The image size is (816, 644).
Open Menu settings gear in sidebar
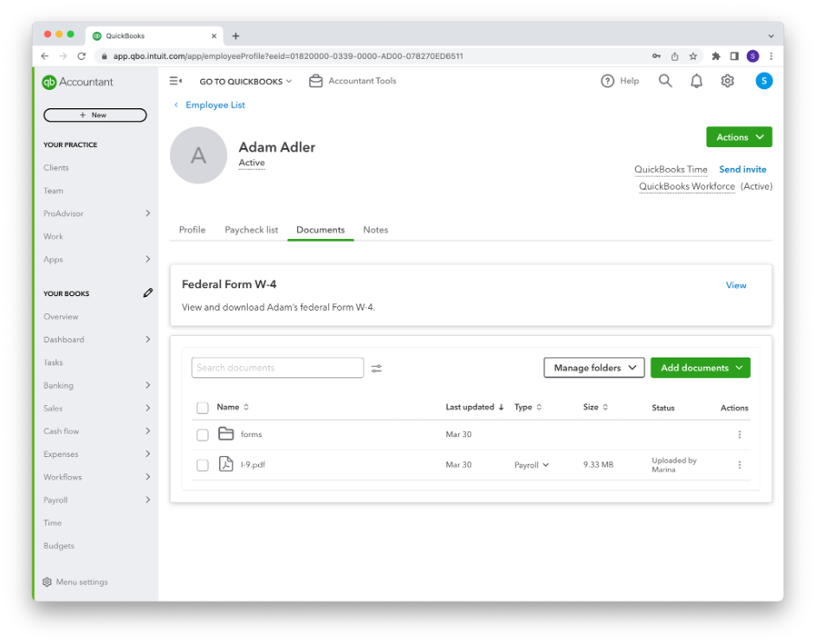tap(47, 582)
